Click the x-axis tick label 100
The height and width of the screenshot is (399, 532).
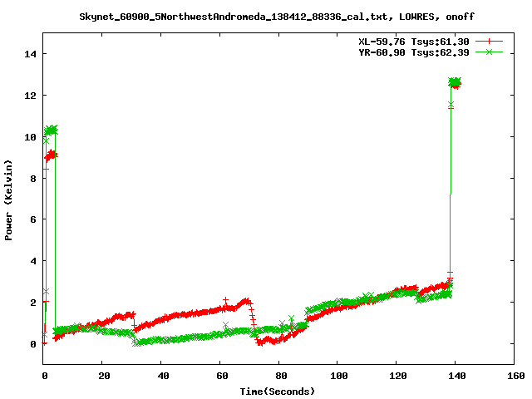[x=339, y=376]
